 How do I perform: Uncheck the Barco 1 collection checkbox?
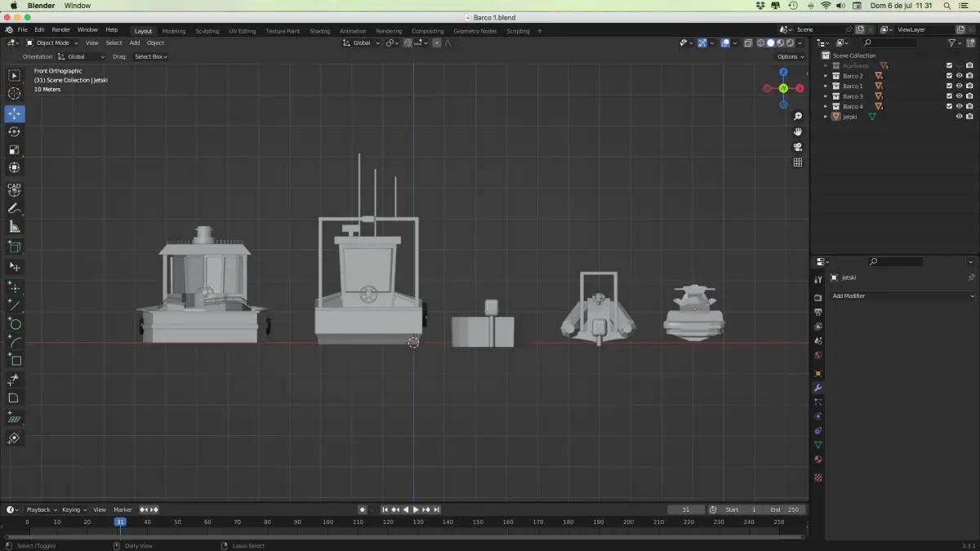pos(949,86)
